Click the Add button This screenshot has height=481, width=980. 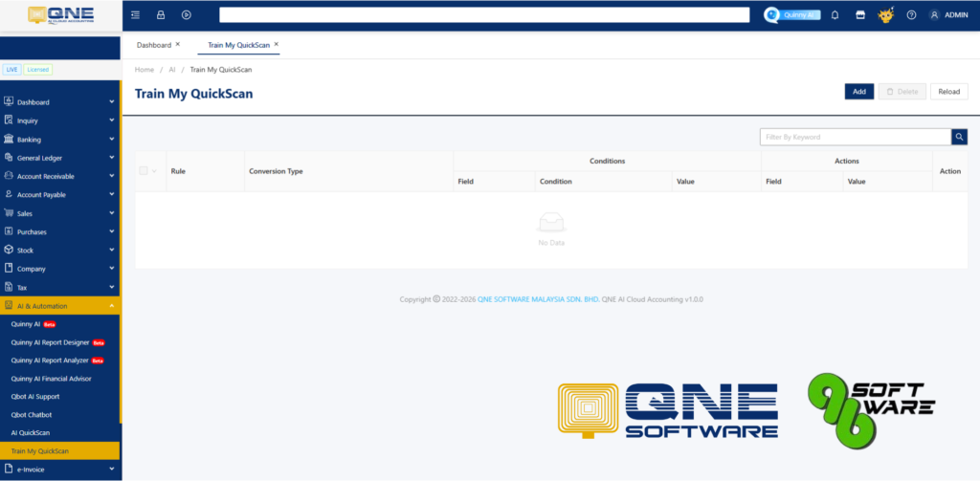[859, 91]
